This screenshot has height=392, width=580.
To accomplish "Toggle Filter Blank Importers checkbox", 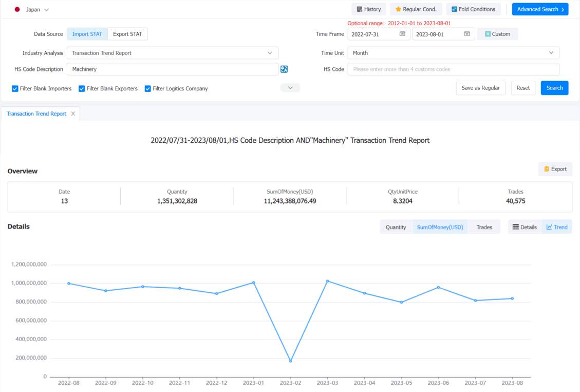I will [15, 89].
